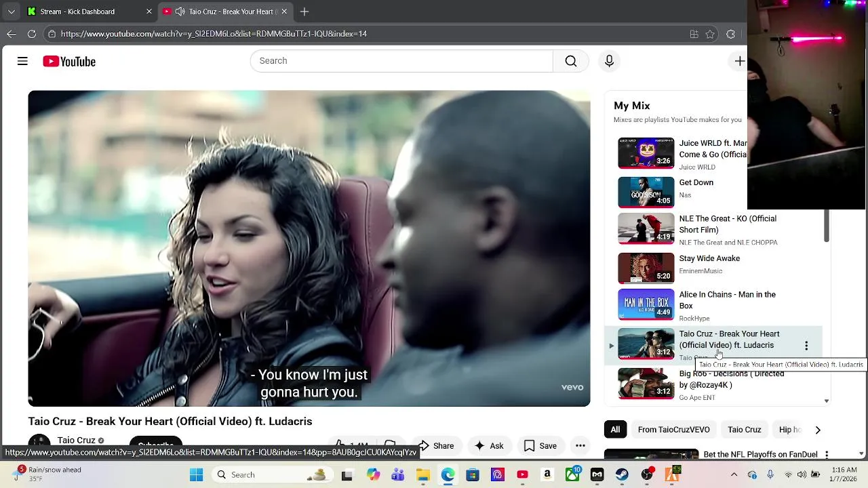This screenshot has height=488, width=868.
Task: Open Windows Start menu
Action: pyautogui.click(x=196, y=475)
